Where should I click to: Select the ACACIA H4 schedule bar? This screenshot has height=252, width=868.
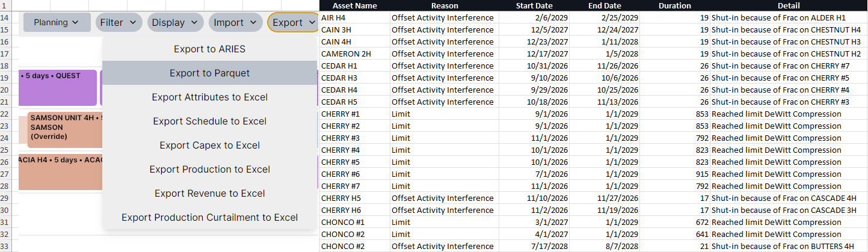[60, 171]
